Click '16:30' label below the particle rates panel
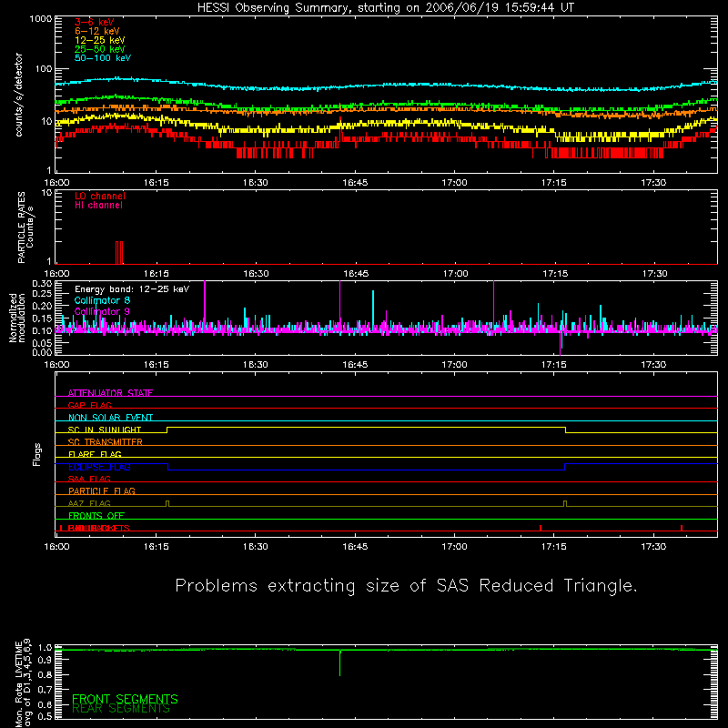This screenshot has width=728, height=728. click(x=256, y=274)
